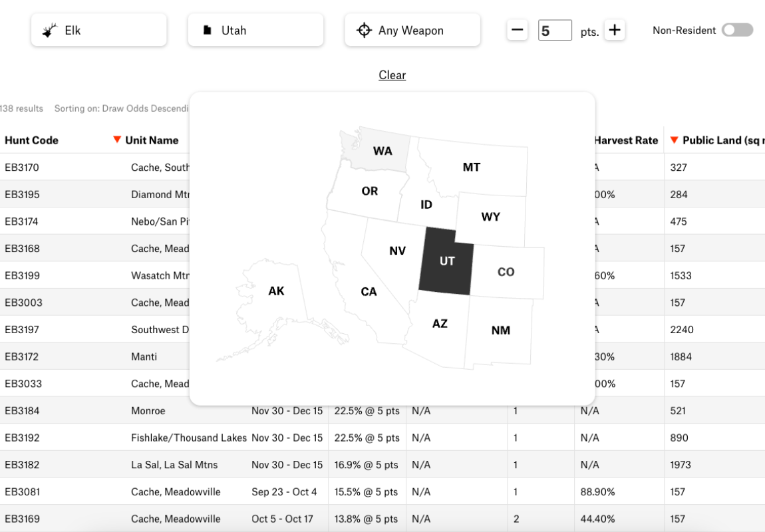The image size is (765, 532).
Task: Click the Utah state shape icon
Action: pos(208,30)
